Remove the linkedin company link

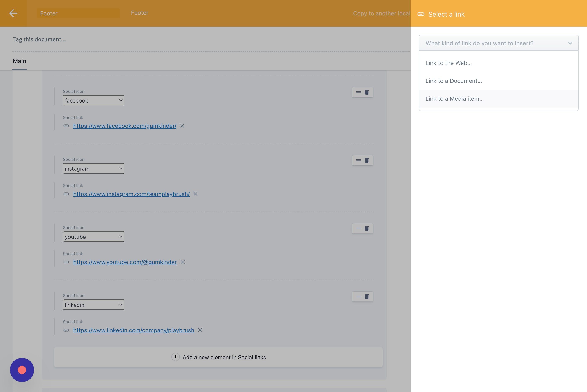pos(200,330)
